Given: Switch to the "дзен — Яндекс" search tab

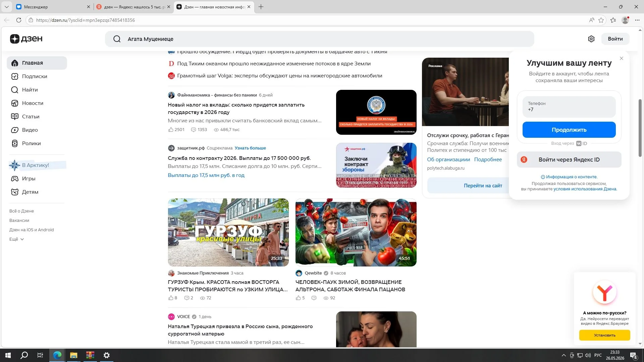Looking at the screenshot, I should (133, 7).
